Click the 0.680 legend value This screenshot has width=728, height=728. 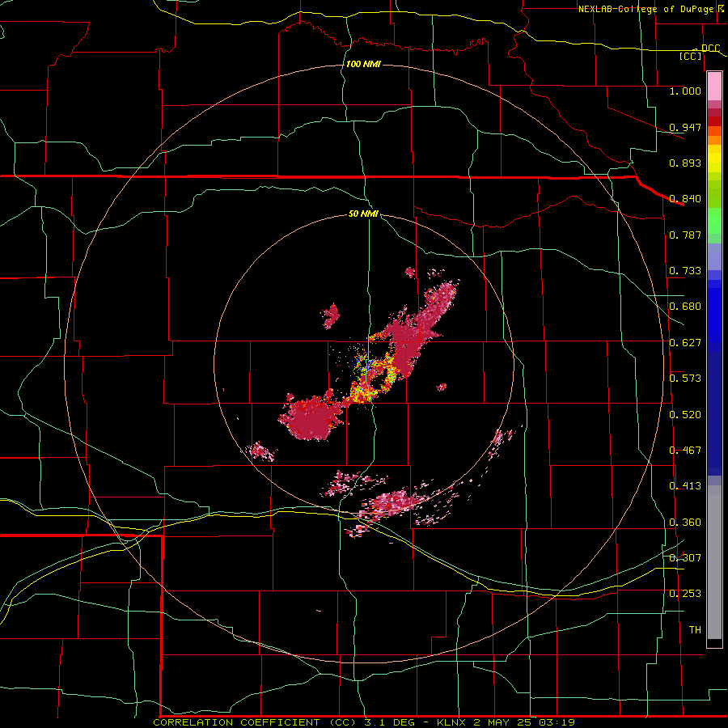pos(685,307)
